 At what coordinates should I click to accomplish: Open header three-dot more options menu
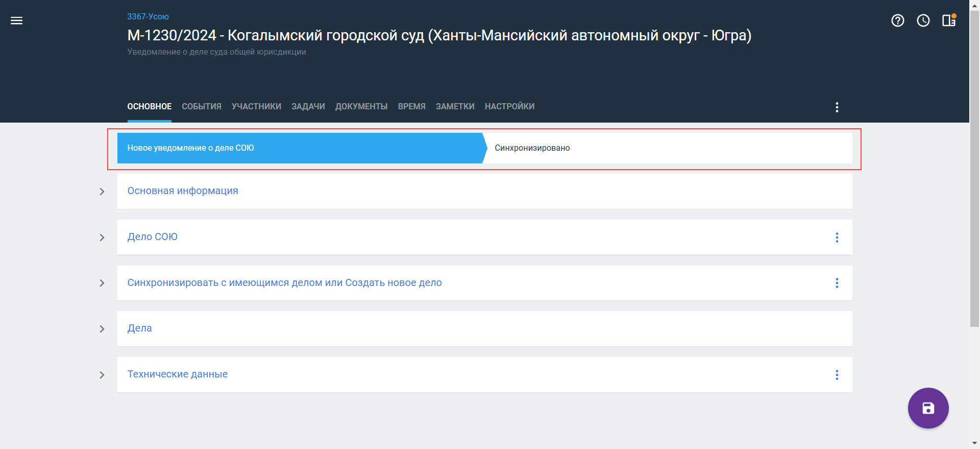coord(837,107)
